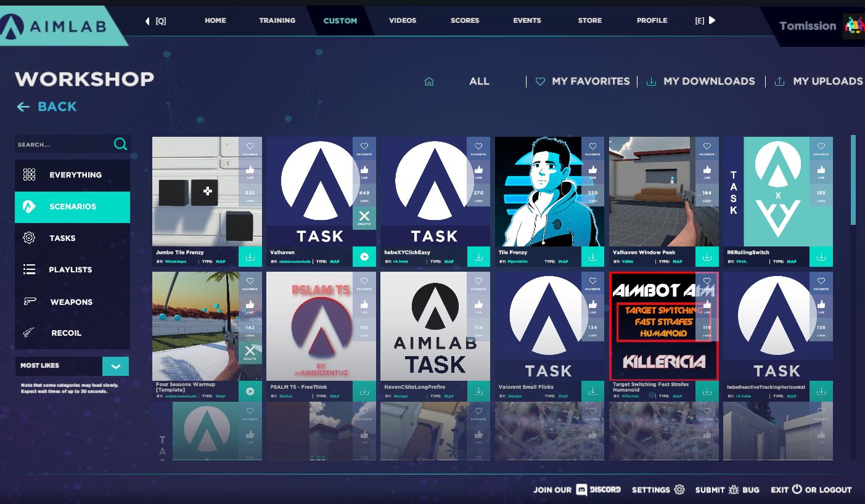865x504 pixels.
Task: Click the search magnifier icon
Action: [120, 144]
